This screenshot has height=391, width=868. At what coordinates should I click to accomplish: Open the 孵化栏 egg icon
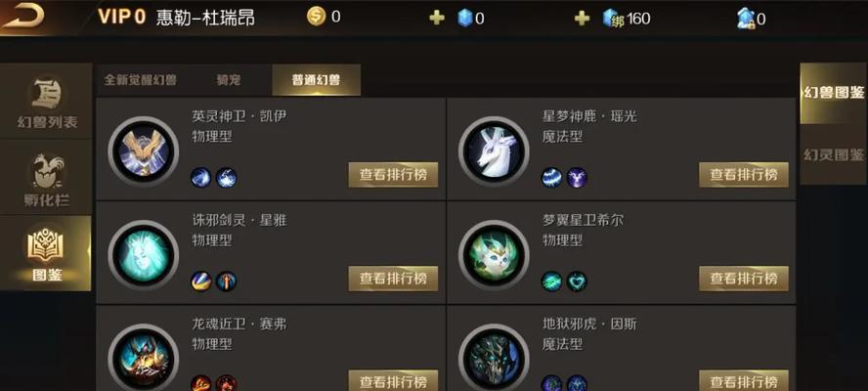tap(47, 171)
